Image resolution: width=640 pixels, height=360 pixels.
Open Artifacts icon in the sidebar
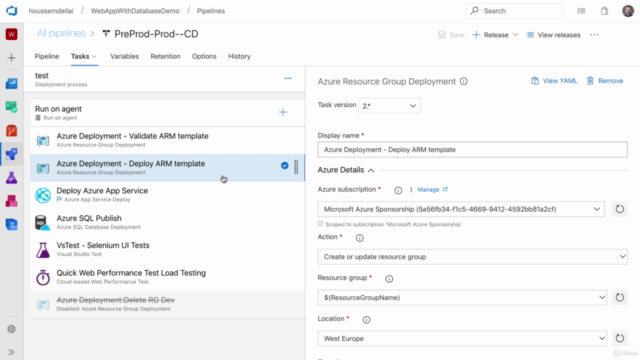11,201
